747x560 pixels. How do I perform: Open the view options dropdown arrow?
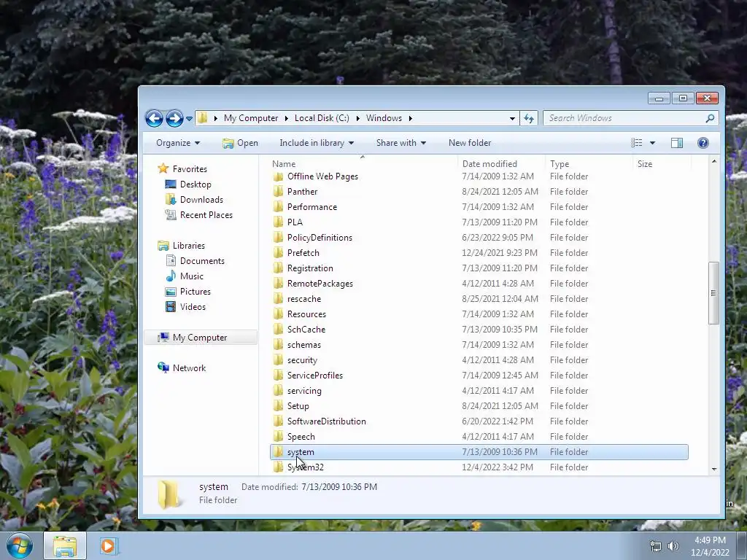[x=653, y=143]
